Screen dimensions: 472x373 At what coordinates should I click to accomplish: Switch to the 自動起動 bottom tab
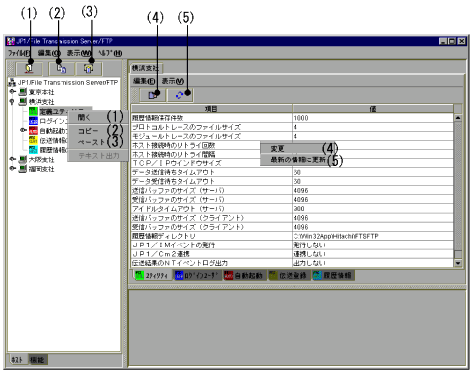[244, 275]
